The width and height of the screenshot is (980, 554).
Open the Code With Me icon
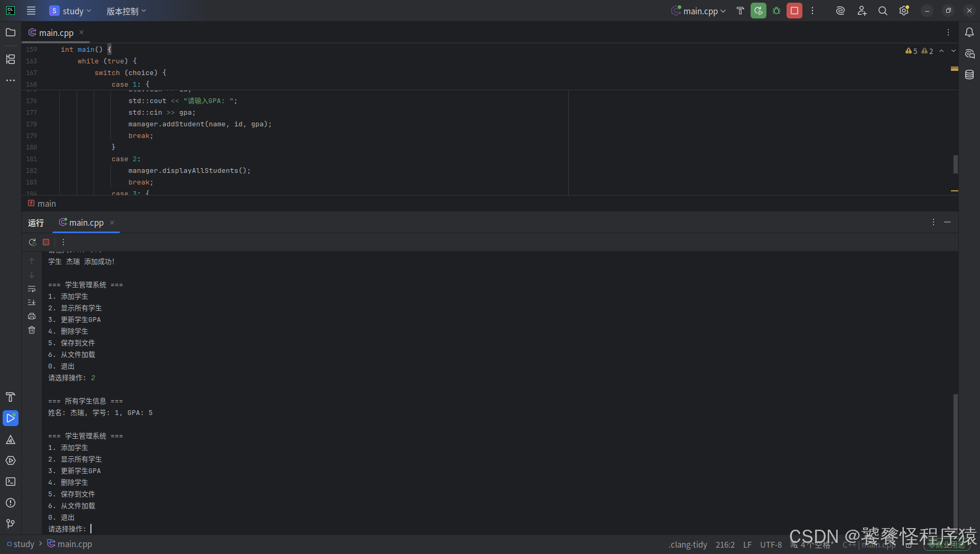pos(862,11)
